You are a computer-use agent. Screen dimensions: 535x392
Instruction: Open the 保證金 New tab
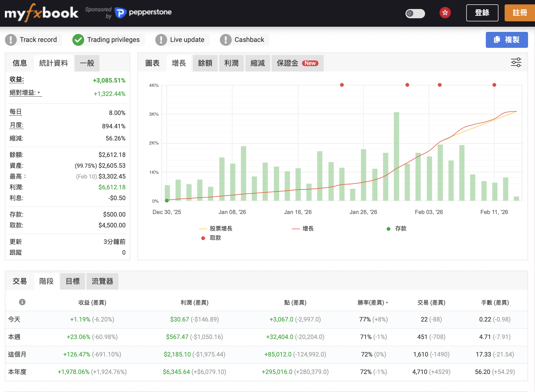[x=297, y=63]
